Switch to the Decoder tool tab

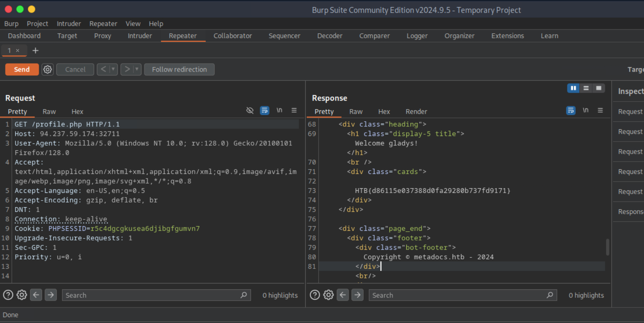coord(330,36)
